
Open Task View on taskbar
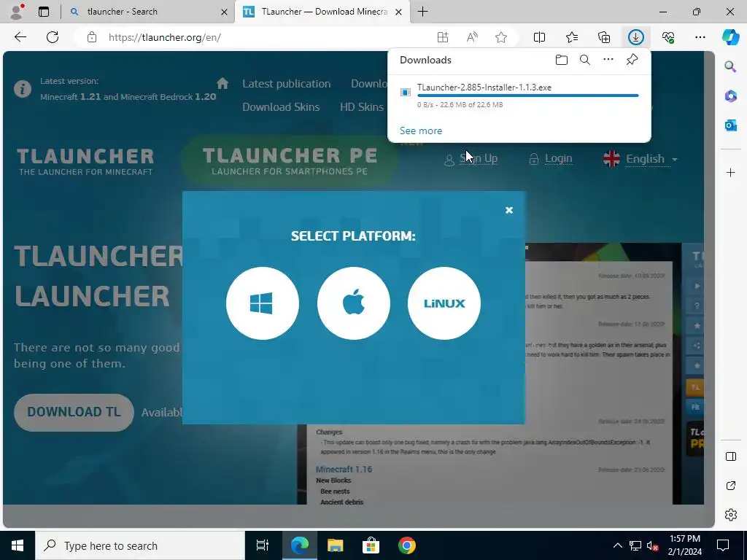pyautogui.click(x=263, y=545)
